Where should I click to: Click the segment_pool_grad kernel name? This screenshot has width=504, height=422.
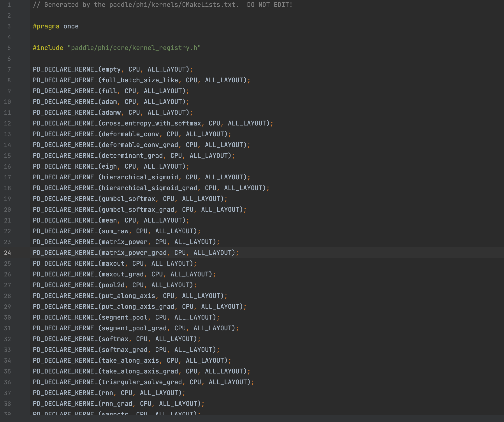tap(134, 328)
